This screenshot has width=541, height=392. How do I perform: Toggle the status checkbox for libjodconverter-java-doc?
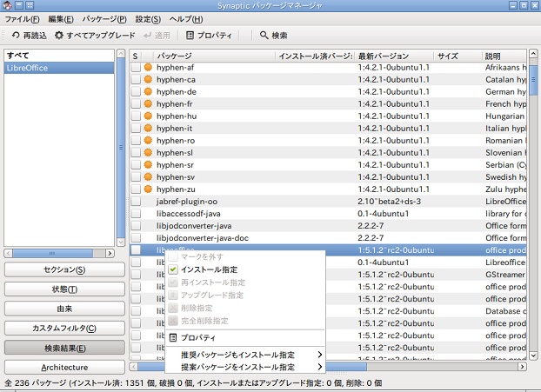[136, 238]
